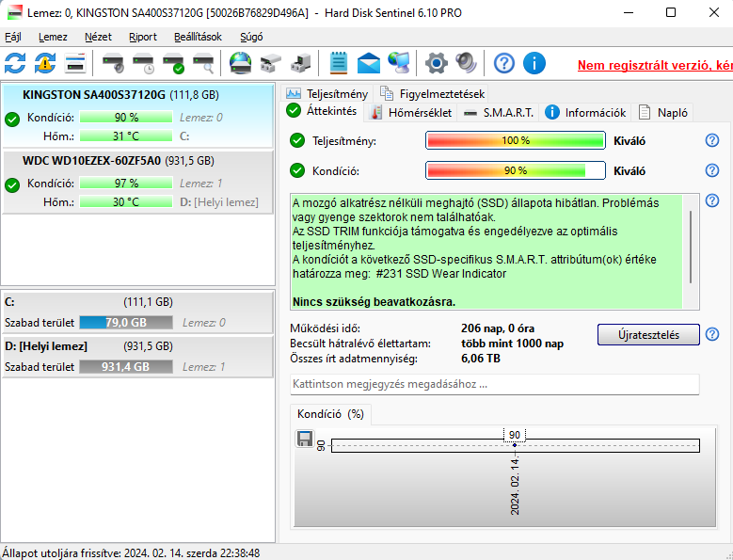Click the computer tower with boxes toolbar icon
This screenshot has height=560, width=733.
(x=300, y=63)
